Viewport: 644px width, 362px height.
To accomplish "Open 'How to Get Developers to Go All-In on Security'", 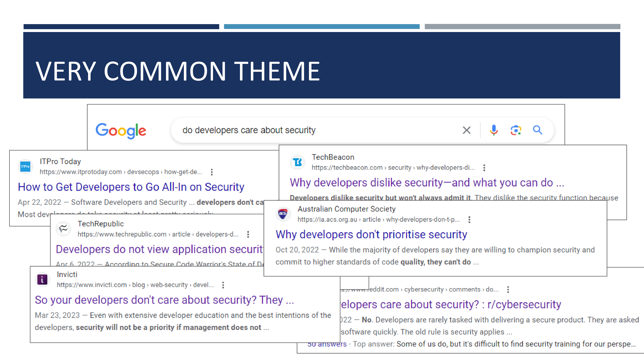I will pos(131,187).
